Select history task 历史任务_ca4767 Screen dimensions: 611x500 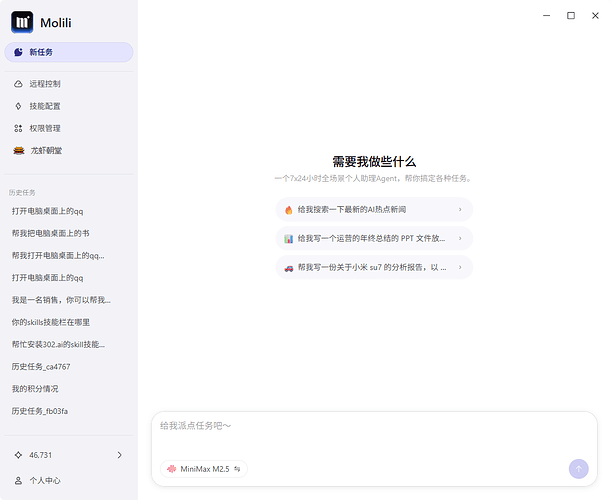coord(41,367)
